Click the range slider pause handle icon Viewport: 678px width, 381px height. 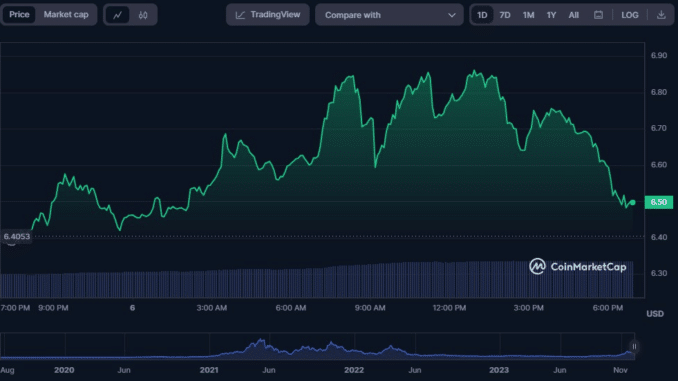tap(634, 346)
